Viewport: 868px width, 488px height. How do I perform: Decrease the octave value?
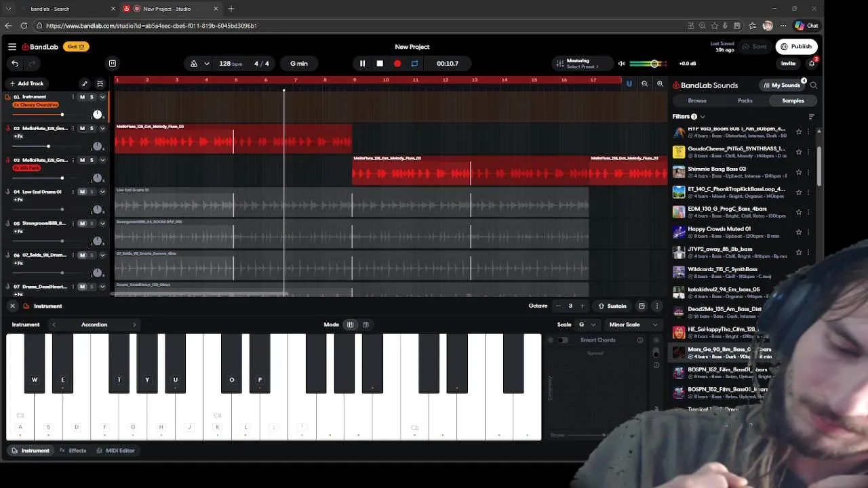click(558, 306)
